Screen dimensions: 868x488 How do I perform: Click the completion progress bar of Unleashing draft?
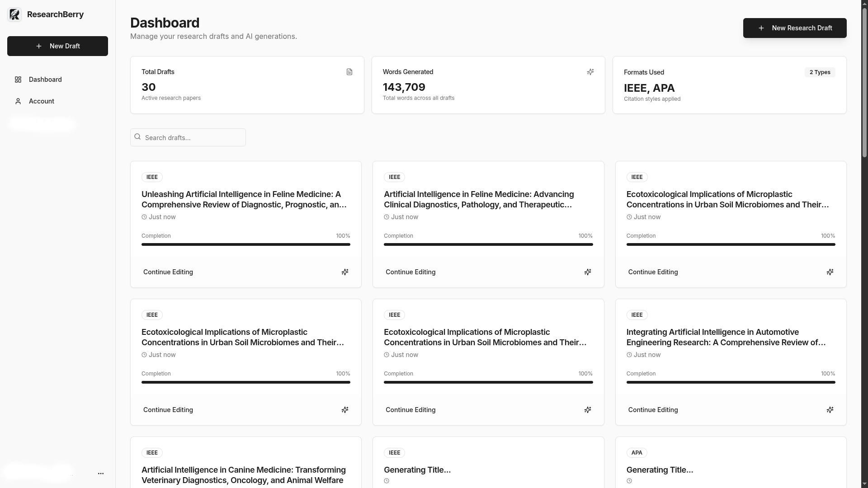[246, 244]
